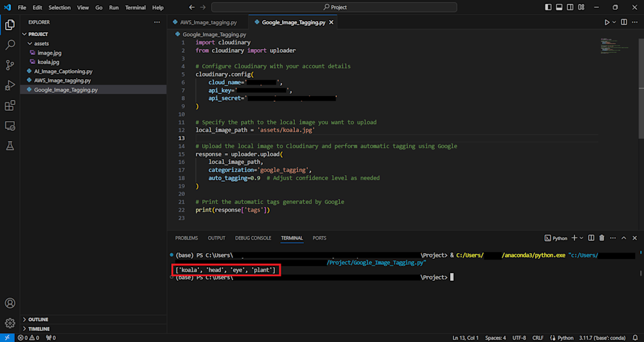Open the Source Control view
Image resolution: width=644 pixels, height=342 pixels.
10,65
